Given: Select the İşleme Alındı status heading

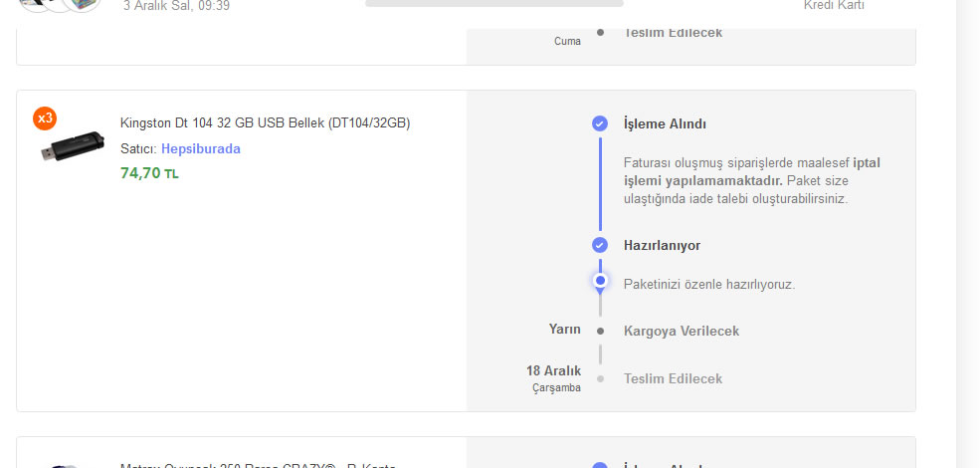Looking at the screenshot, I should coord(665,123).
